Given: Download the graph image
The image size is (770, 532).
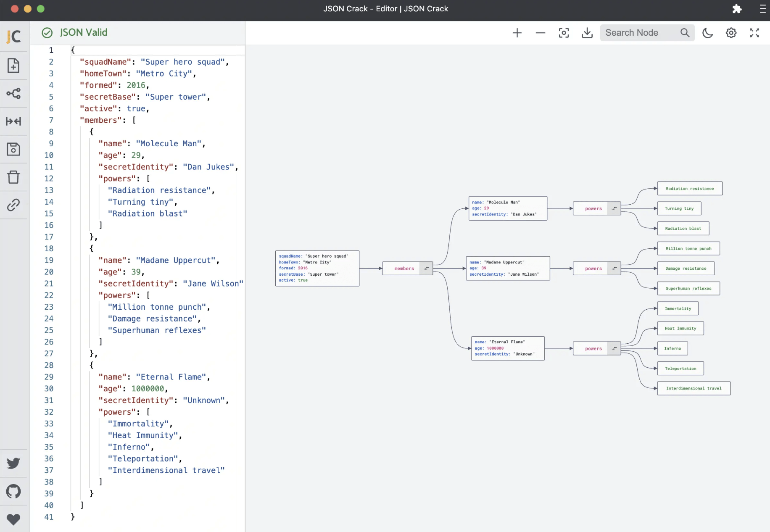Looking at the screenshot, I should [x=587, y=33].
